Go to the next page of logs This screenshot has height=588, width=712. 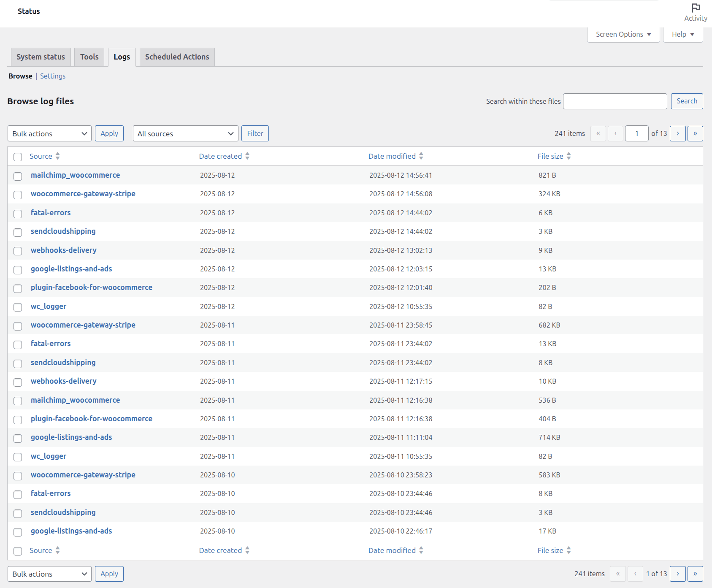click(x=677, y=133)
